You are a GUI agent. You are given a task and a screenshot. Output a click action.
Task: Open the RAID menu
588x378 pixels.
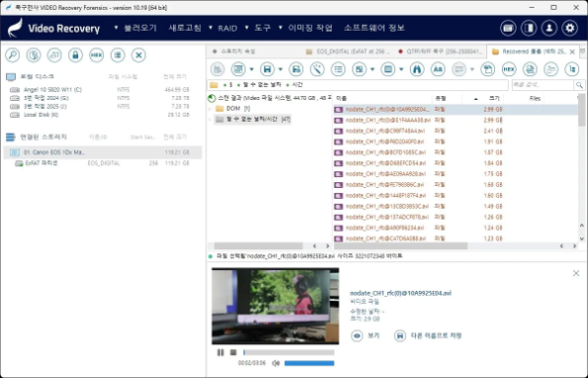click(227, 28)
